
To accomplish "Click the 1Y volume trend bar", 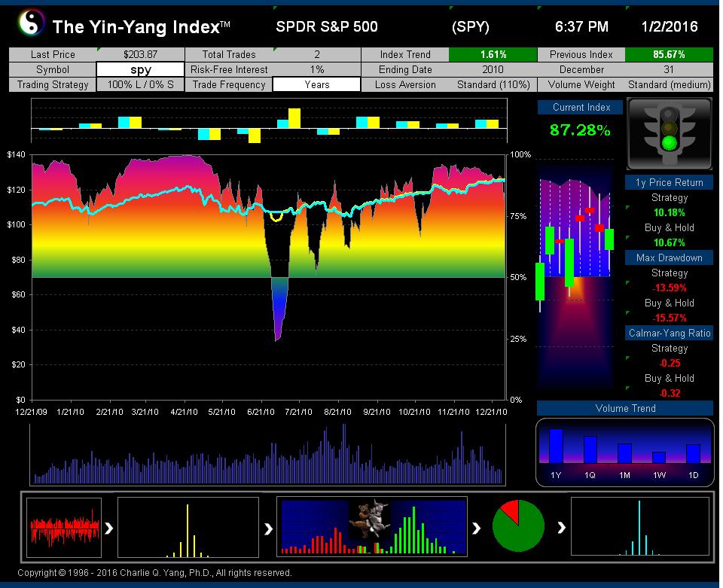I will click(556, 446).
